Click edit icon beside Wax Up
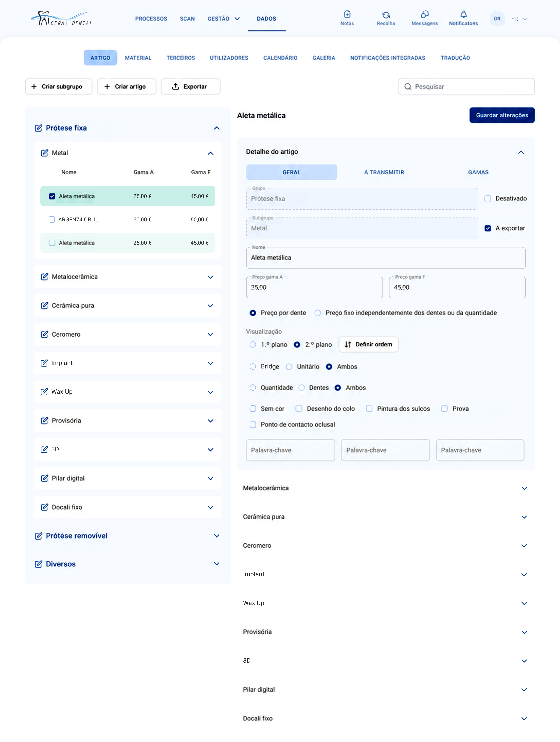 click(x=44, y=392)
